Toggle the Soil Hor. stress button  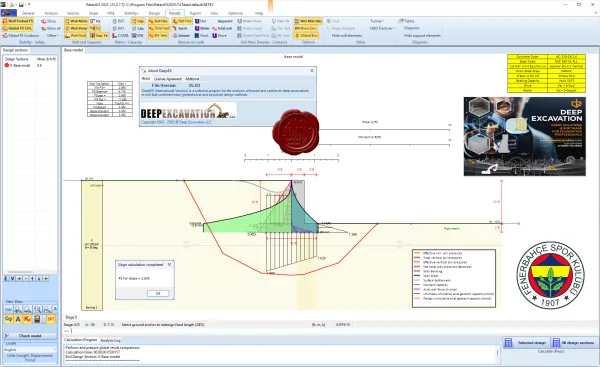158,21
